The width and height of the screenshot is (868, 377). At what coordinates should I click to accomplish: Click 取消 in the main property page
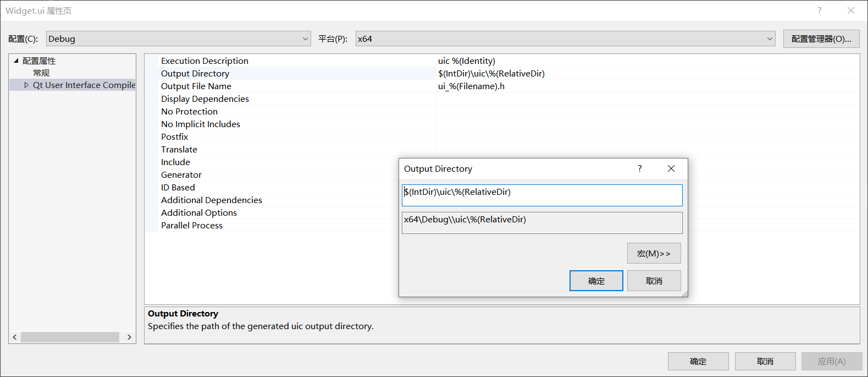[x=765, y=361]
